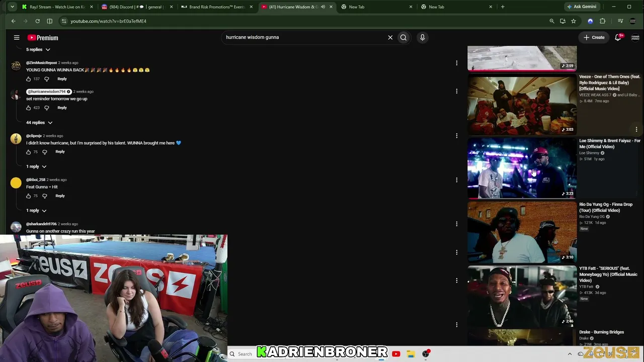Open the @hurricanewisdom794 channel link
The height and width of the screenshot is (362, 644).
[48, 92]
